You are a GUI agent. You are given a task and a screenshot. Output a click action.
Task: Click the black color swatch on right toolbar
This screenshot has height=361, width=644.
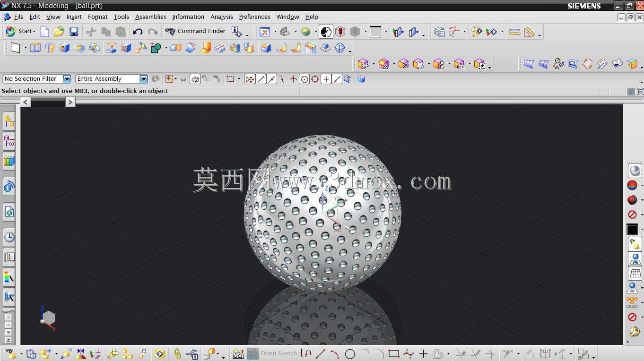coord(632,229)
